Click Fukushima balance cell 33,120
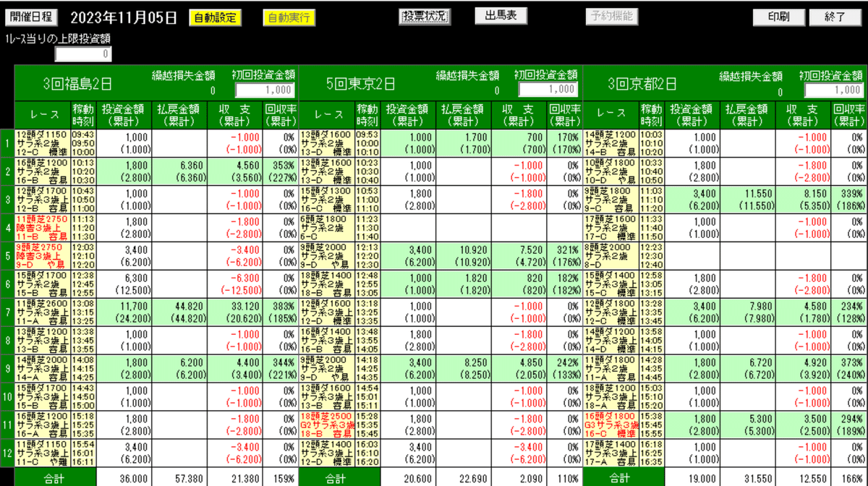 tap(235, 312)
